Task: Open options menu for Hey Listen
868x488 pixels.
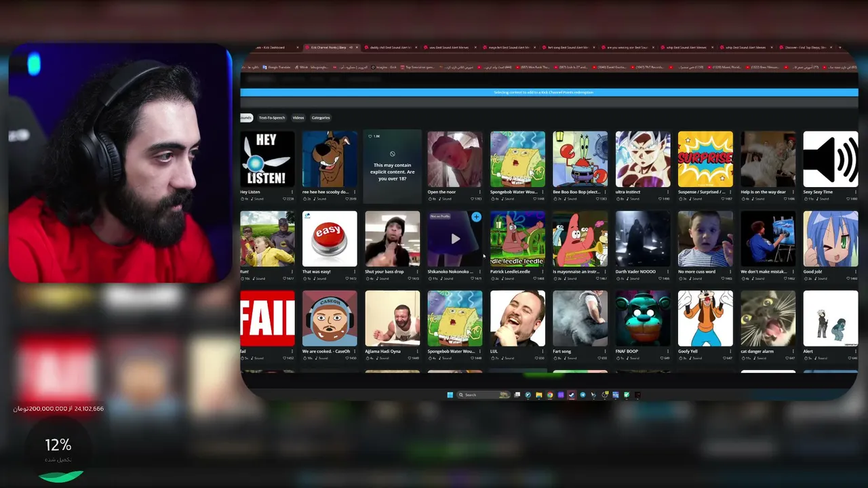Action: point(292,192)
